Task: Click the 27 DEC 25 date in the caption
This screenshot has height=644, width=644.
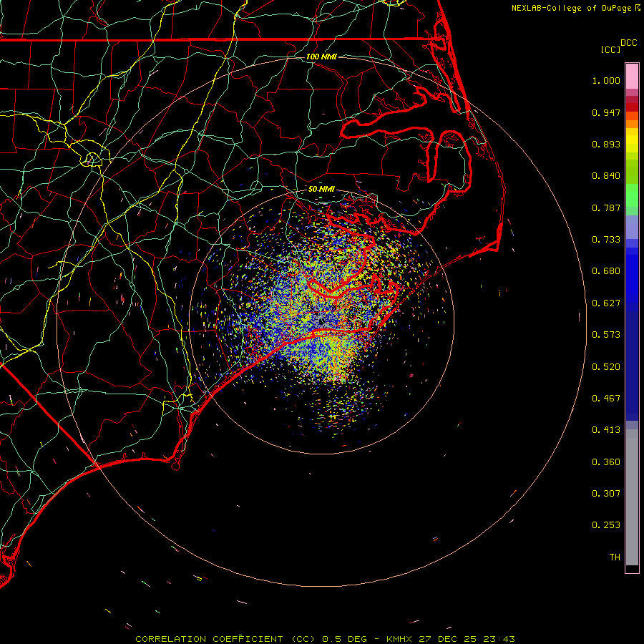Action: (448, 639)
